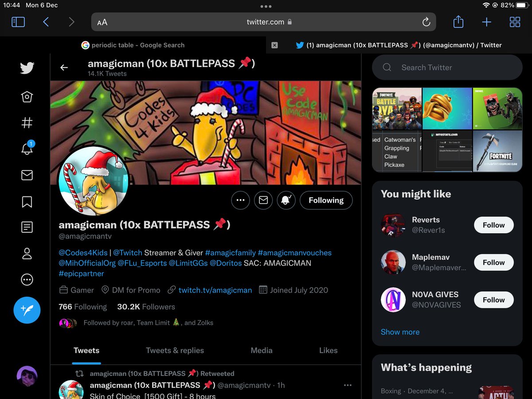
Task: Open Lists icon in the sidebar
Action: (27, 227)
